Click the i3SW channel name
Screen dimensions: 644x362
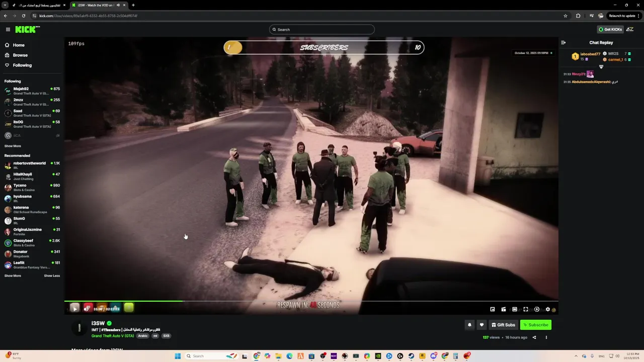pos(98,323)
